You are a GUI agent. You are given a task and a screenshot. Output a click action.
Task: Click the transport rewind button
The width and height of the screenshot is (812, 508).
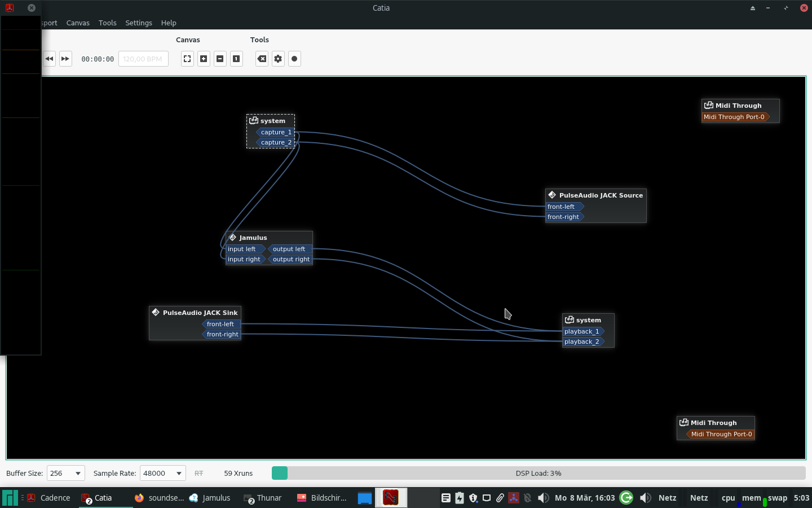pyautogui.click(x=50, y=59)
